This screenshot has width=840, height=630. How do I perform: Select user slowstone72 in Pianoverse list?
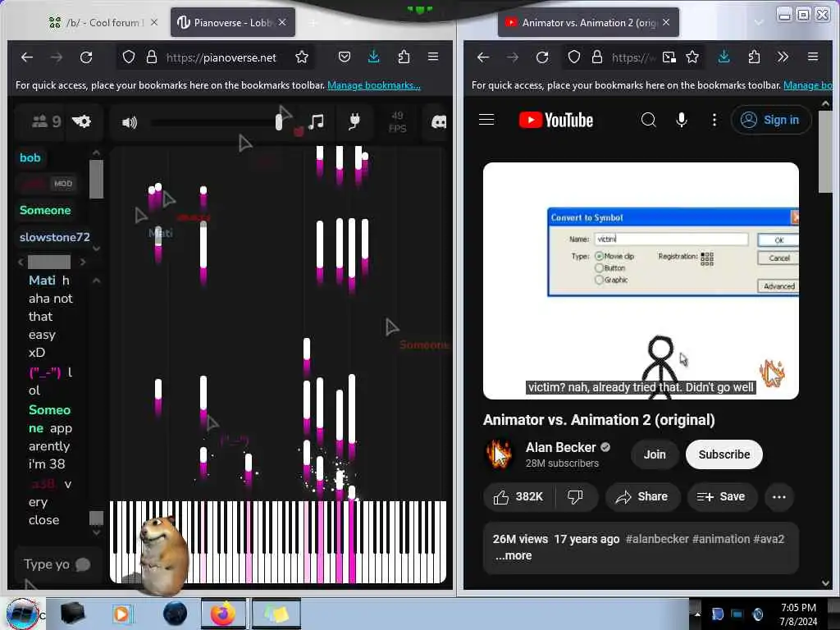55,237
